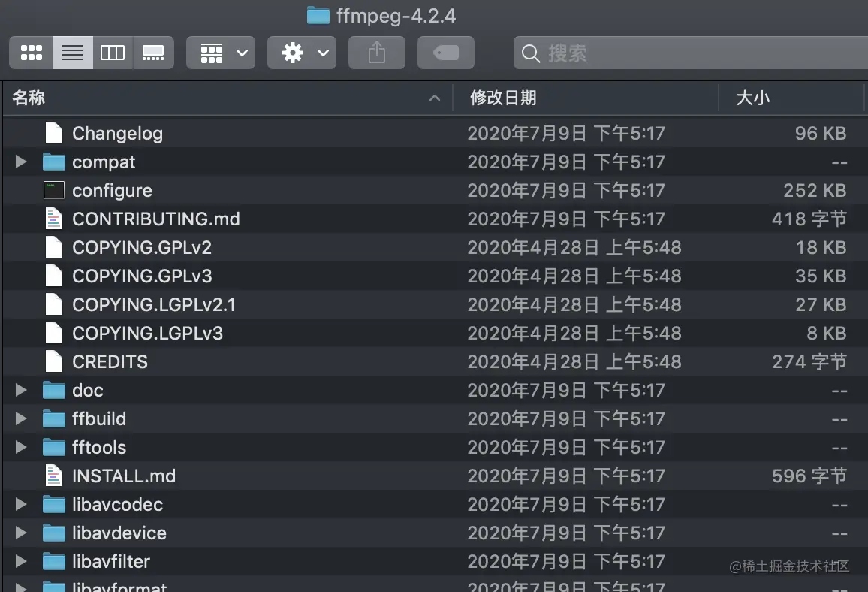Switch to column view
Screen dimensions: 868x592
(x=113, y=53)
